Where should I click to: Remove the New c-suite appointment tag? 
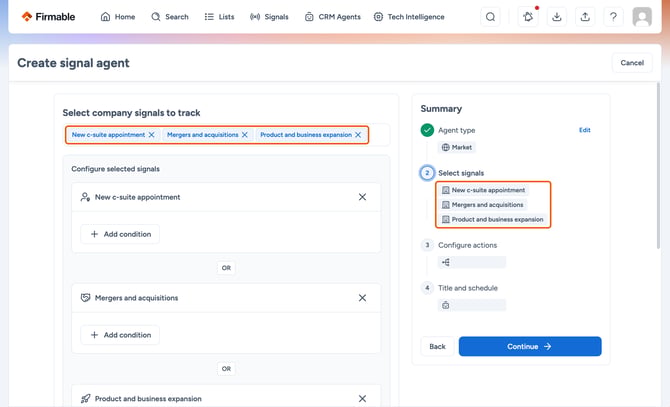tap(152, 135)
